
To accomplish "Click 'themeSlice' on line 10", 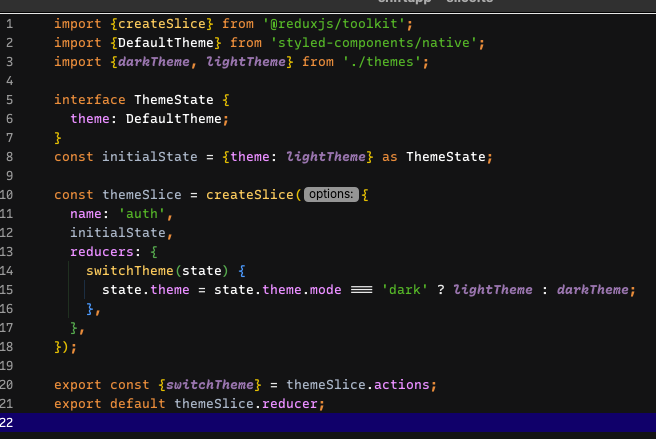I will pos(142,195).
